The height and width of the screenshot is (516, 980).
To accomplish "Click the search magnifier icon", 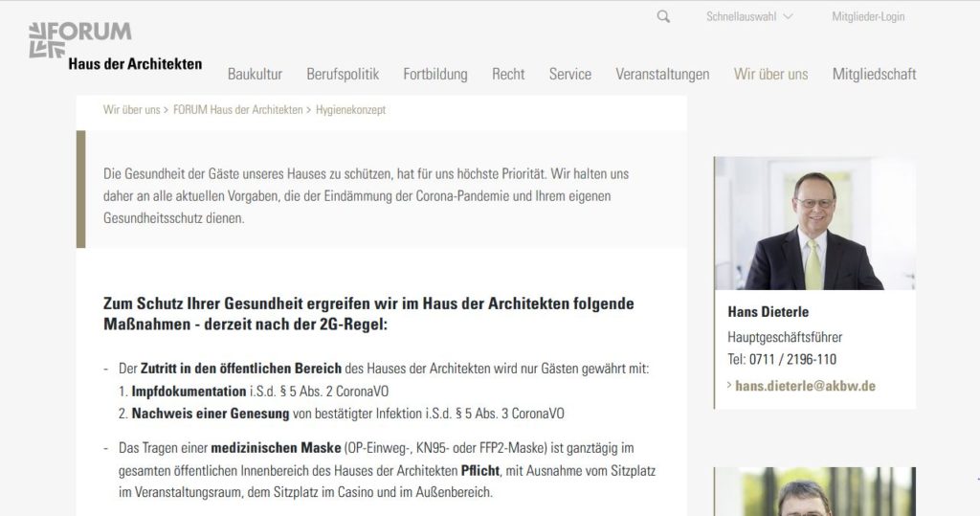I will [x=663, y=17].
